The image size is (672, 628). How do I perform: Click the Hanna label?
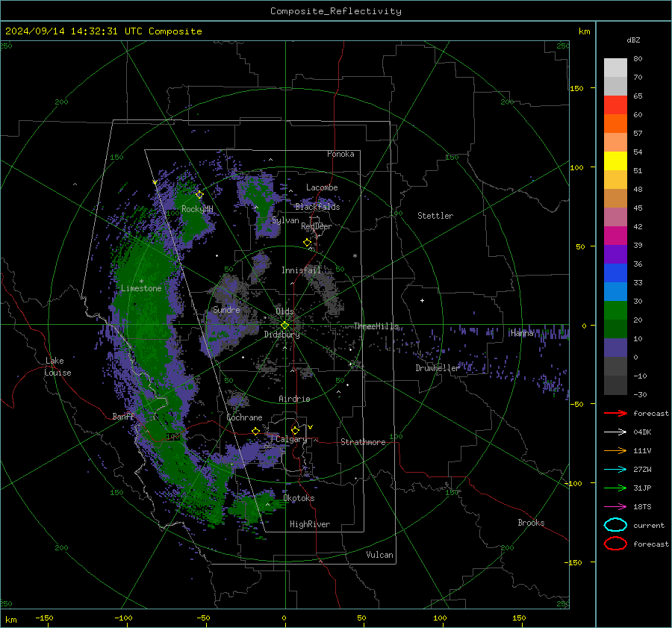(522, 332)
